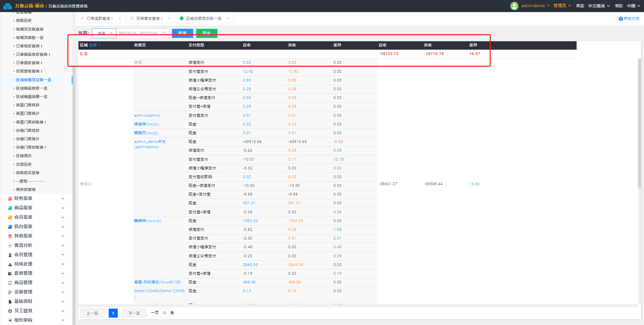This screenshot has width=644, height=325.
Task: Open the 中国 region dropdown
Action: (633, 6)
